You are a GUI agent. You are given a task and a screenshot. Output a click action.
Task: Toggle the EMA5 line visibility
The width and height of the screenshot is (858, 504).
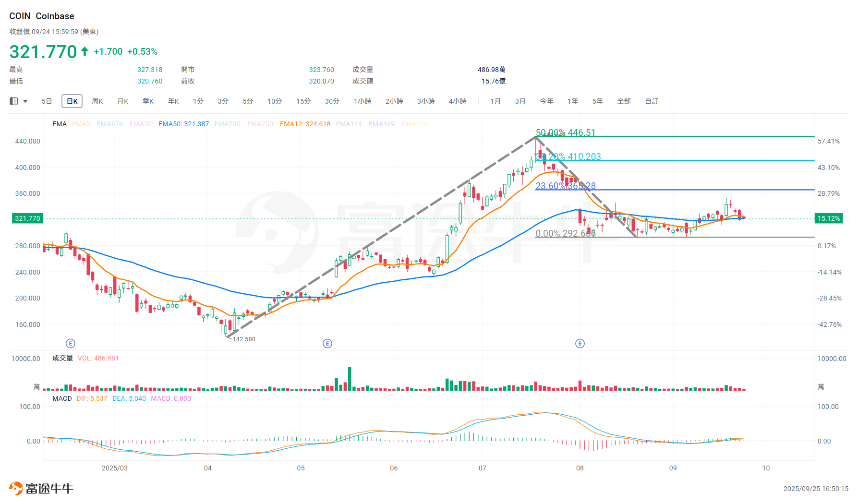(81, 124)
